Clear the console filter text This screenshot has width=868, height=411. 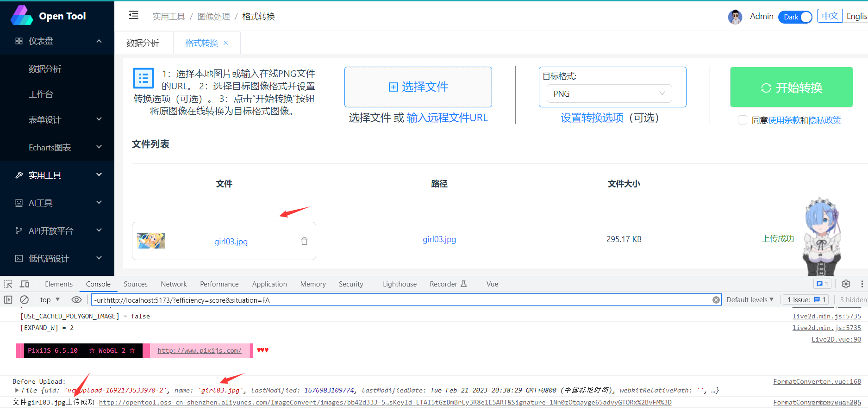coord(716,300)
